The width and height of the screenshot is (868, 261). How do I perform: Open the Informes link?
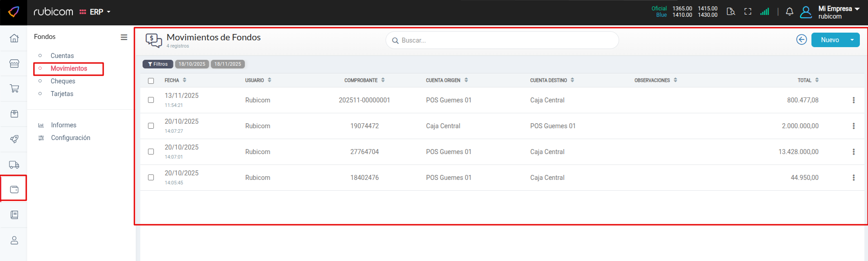[63, 125]
